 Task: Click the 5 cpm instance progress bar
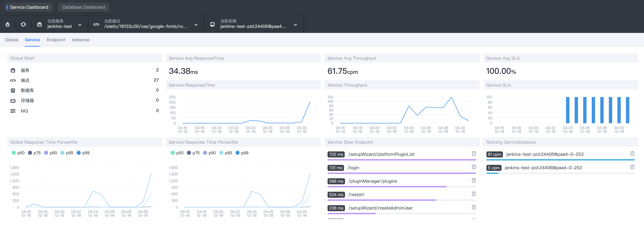(x=560, y=173)
